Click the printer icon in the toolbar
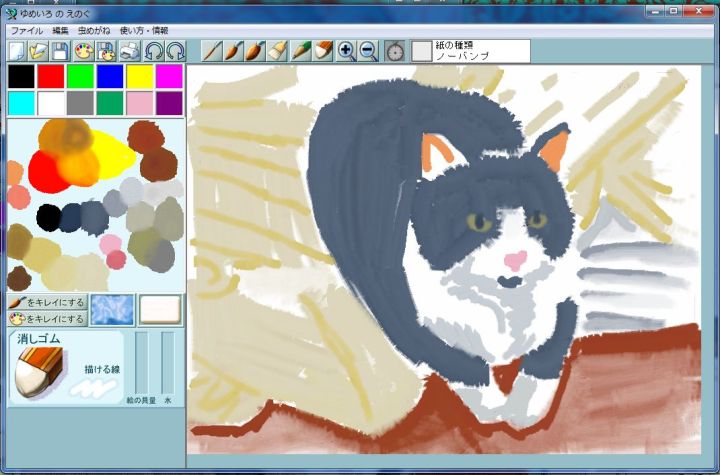720x475 pixels. pyautogui.click(x=130, y=51)
